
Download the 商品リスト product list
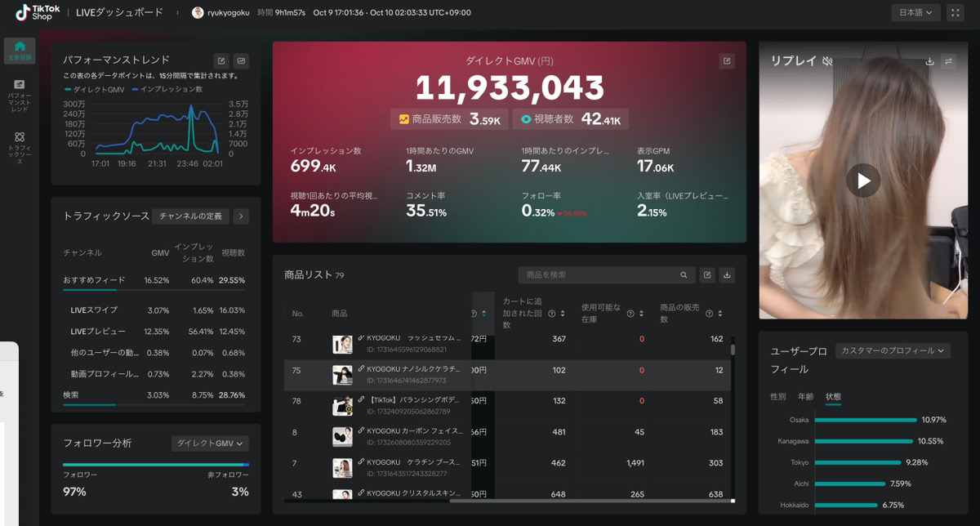click(x=727, y=275)
